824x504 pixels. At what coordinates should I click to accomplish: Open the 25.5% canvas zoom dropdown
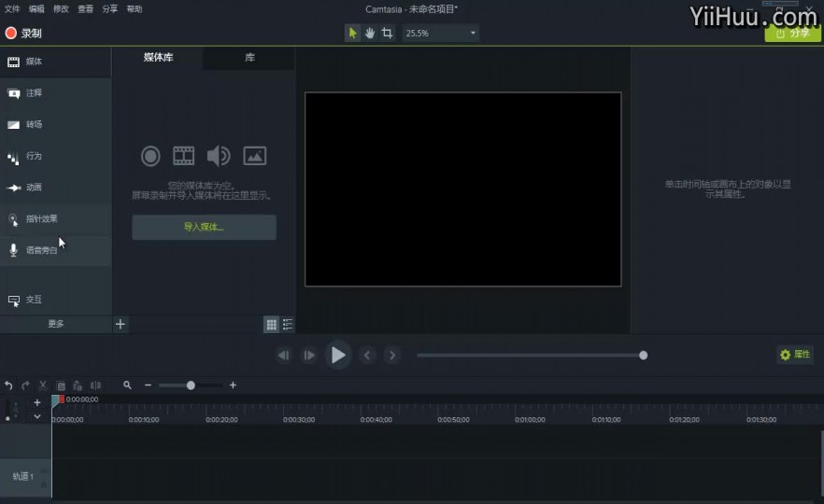(440, 33)
